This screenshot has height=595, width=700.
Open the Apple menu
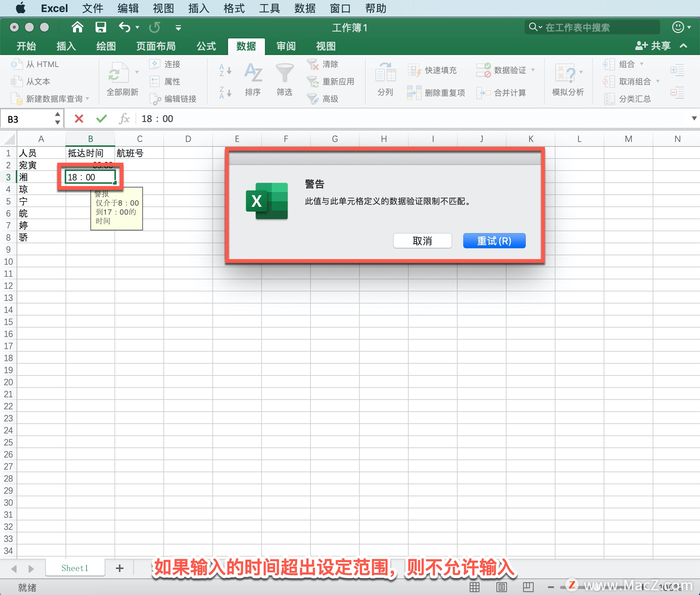(x=21, y=8)
